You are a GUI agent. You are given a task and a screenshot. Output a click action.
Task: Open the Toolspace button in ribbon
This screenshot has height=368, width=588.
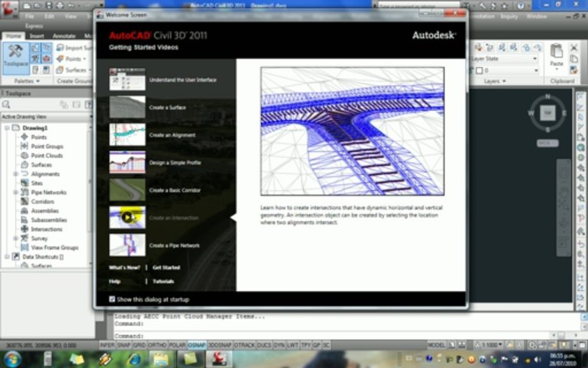(16, 59)
